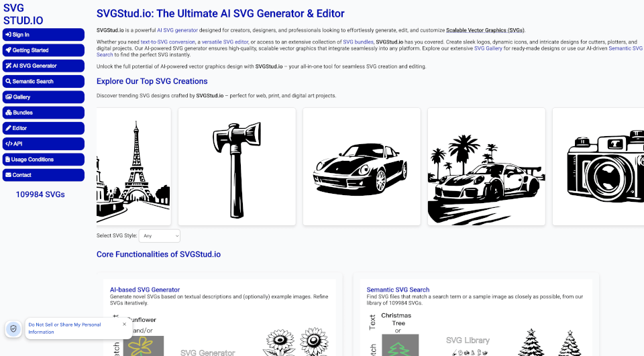Click the Gallery images icon
The width and height of the screenshot is (644, 356).
tap(9, 97)
